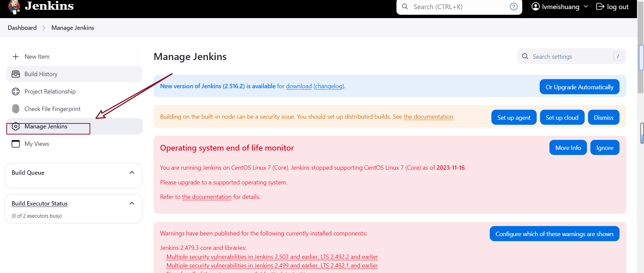This screenshot has height=273, width=644.
Task: Open vulnerabilities link for Jenkins 2.499 and earlier
Action: point(272,266)
